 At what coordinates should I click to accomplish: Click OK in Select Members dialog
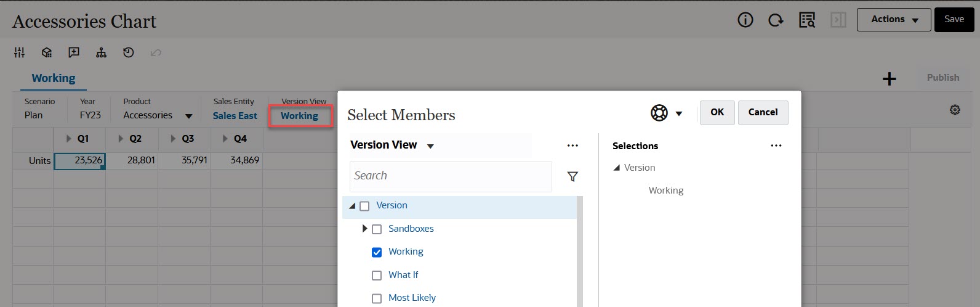point(717,112)
